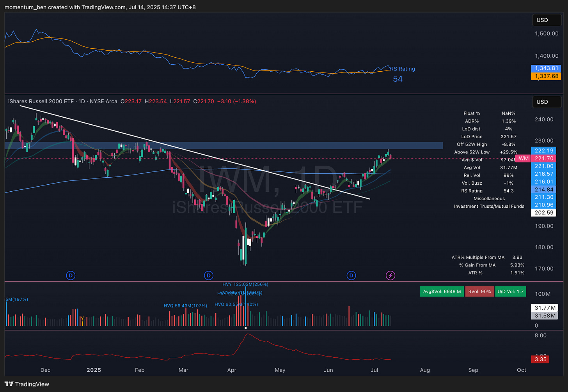Select the 210.96 price scale label
The height and width of the screenshot is (392, 568).
tap(544, 205)
